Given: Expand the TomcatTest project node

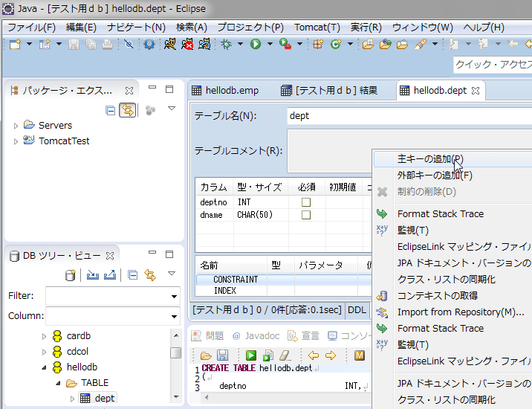Looking at the screenshot, I should click(x=16, y=141).
